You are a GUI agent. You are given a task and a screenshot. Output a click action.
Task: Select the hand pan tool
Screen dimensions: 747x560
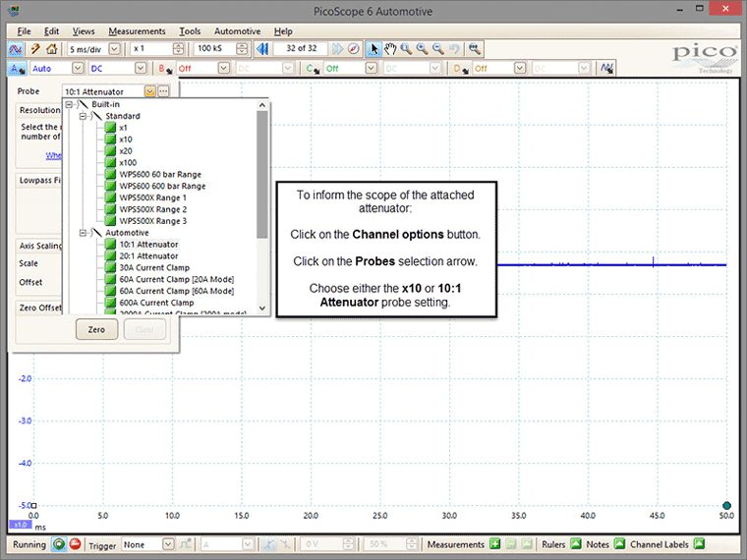[390, 48]
